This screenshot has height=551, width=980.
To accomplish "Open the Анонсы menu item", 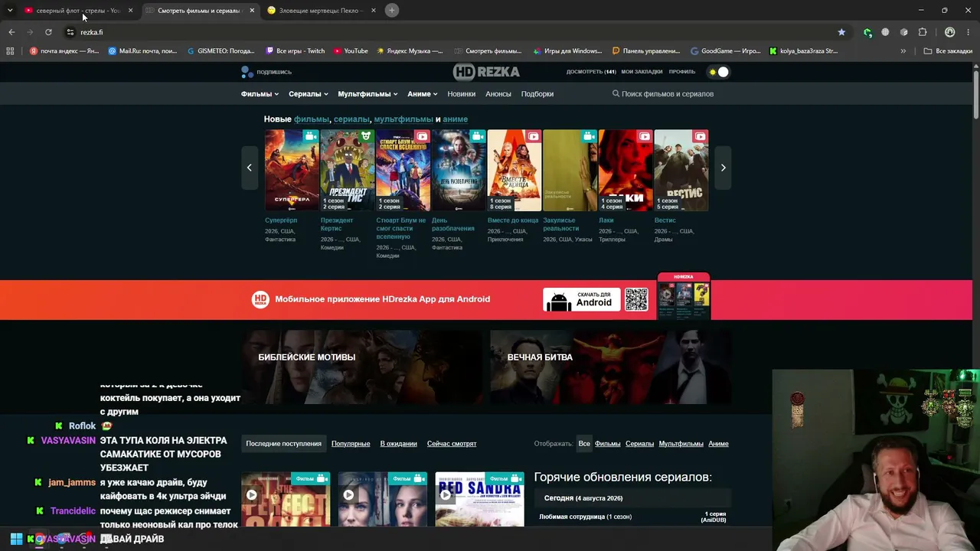I will pos(498,94).
